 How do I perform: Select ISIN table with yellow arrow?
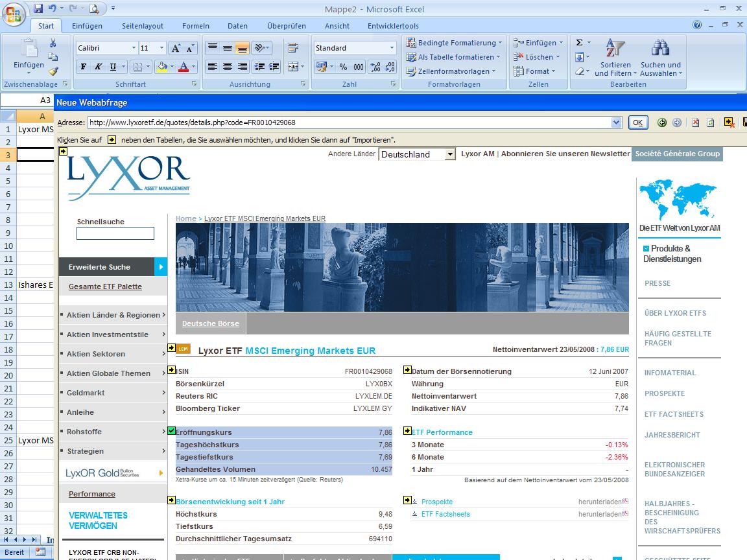click(171, 370)
